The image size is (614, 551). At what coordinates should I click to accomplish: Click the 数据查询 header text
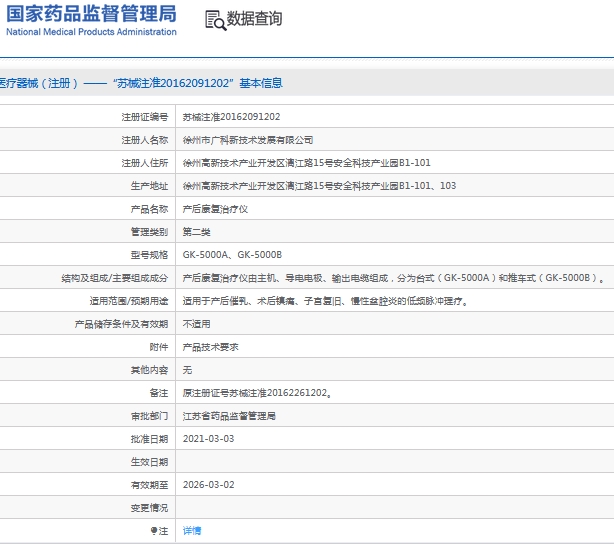point(254,18)
